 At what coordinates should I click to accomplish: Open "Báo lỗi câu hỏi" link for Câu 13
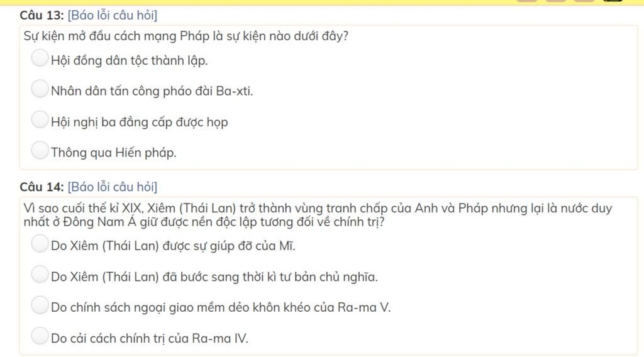tap(113, 16)
